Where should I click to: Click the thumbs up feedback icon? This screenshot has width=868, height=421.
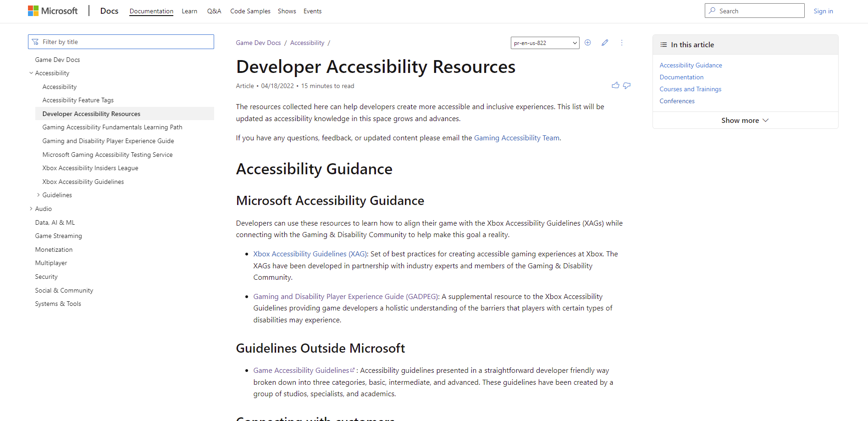(x=615, y=85)
